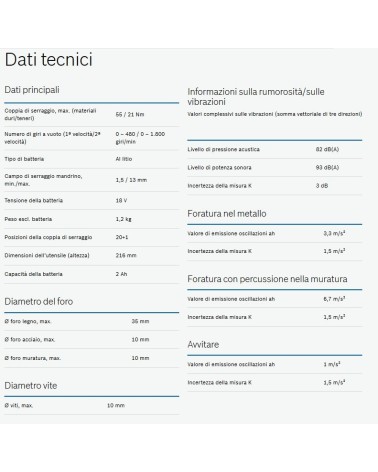Select the Tensione della batteria 18 V value
This screenshot has width=378, height=472.
click(121, 201)
